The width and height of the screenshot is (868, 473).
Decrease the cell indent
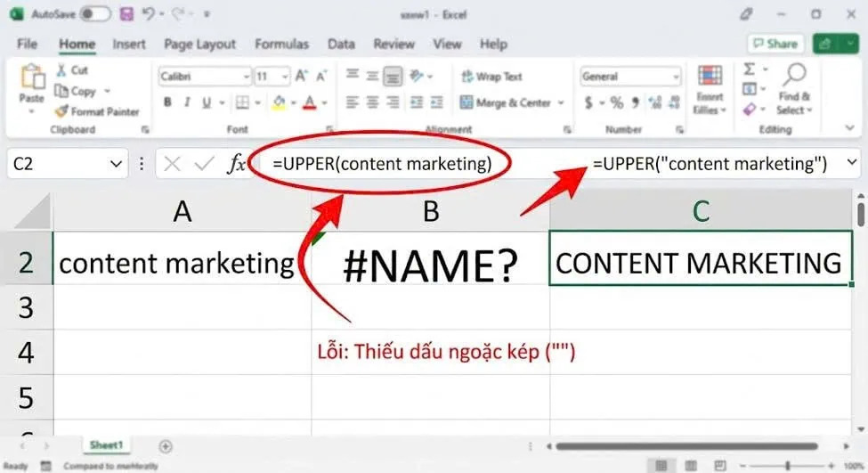(x=417, y=102)
